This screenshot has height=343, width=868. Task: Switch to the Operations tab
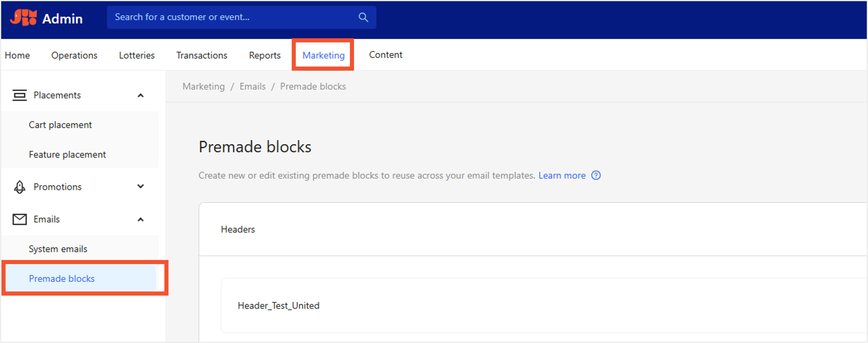click(74, 55)
